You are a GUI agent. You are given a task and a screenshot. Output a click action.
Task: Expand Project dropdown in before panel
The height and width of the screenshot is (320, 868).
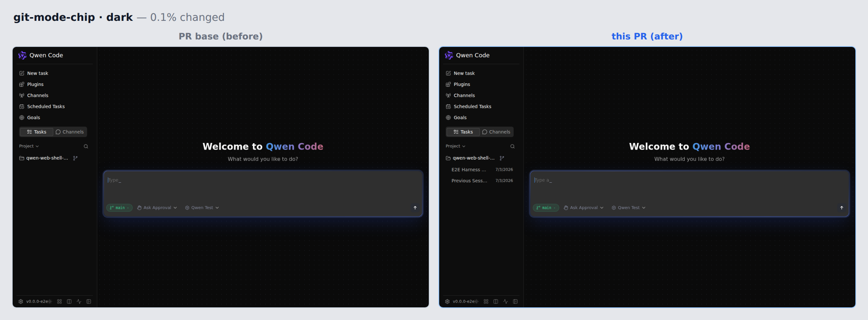click(29, 146)
